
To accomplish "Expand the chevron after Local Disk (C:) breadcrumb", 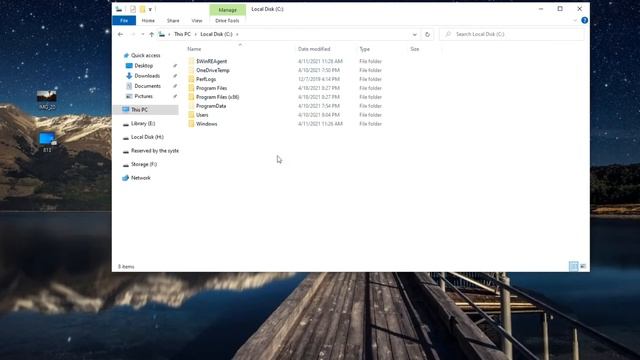I will click(x=237, y=34).
